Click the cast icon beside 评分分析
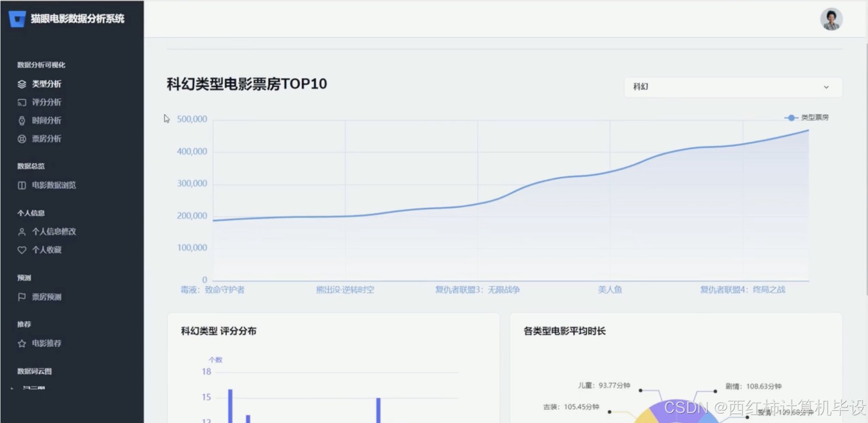 [x=22, y=102]
